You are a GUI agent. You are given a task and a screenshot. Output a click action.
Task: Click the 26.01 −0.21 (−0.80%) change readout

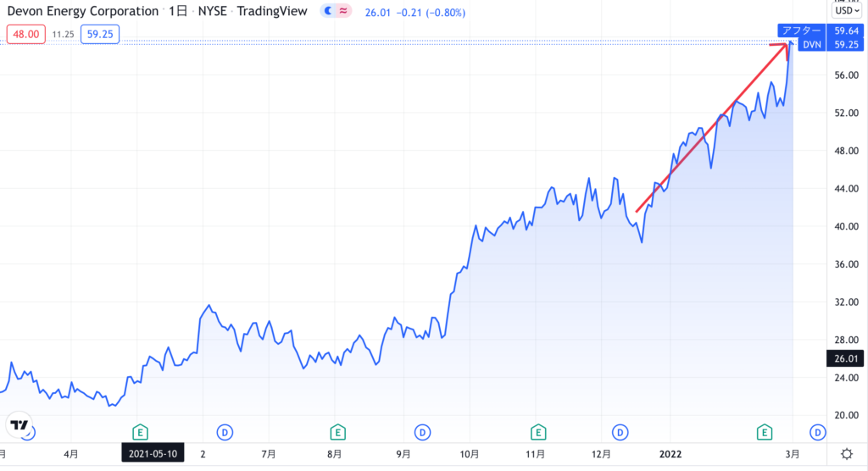tap(415, 12)
